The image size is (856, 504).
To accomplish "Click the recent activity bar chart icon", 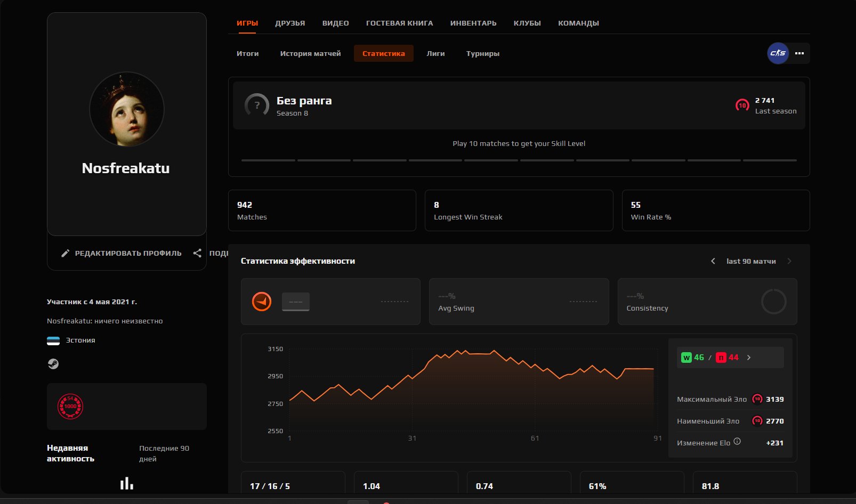I will coord(127,483).
